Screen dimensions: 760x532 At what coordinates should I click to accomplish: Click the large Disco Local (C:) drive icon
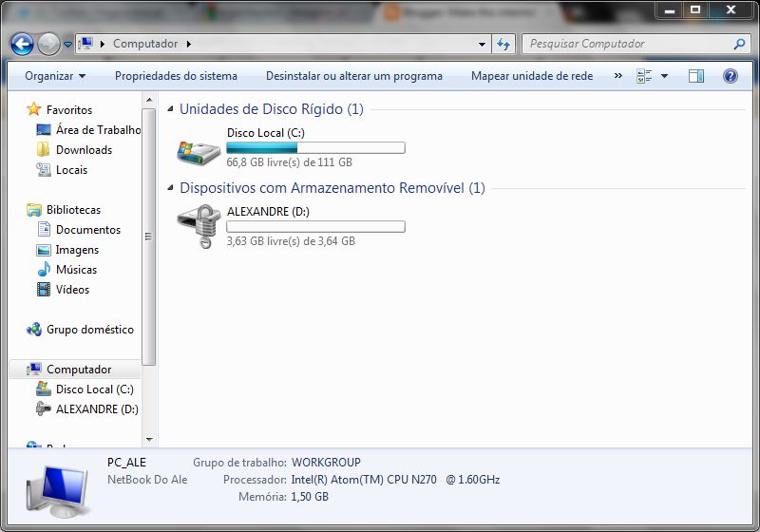(x=199, y=152)
